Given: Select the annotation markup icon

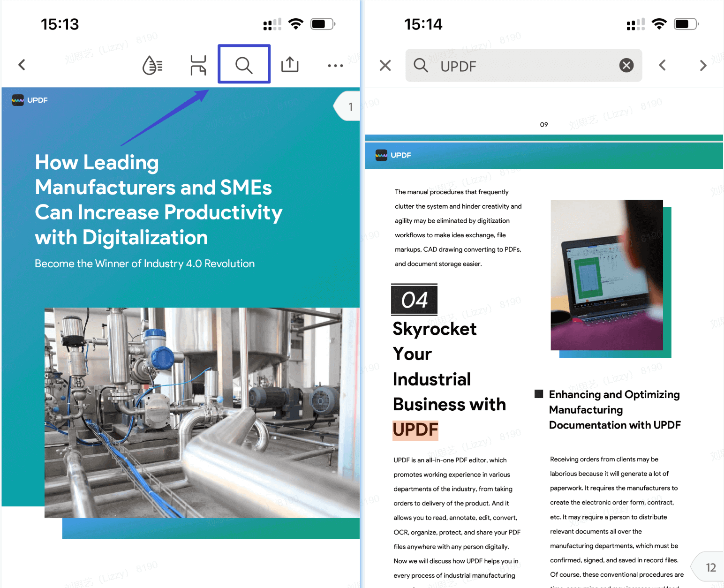Looking at the screenshot, I should [151, 65].
